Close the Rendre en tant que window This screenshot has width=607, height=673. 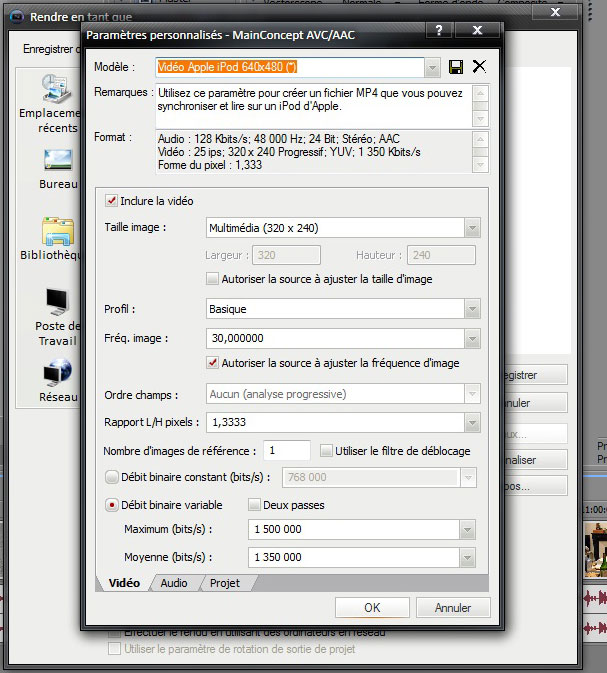pyautogui.click(x=555, y=12)
